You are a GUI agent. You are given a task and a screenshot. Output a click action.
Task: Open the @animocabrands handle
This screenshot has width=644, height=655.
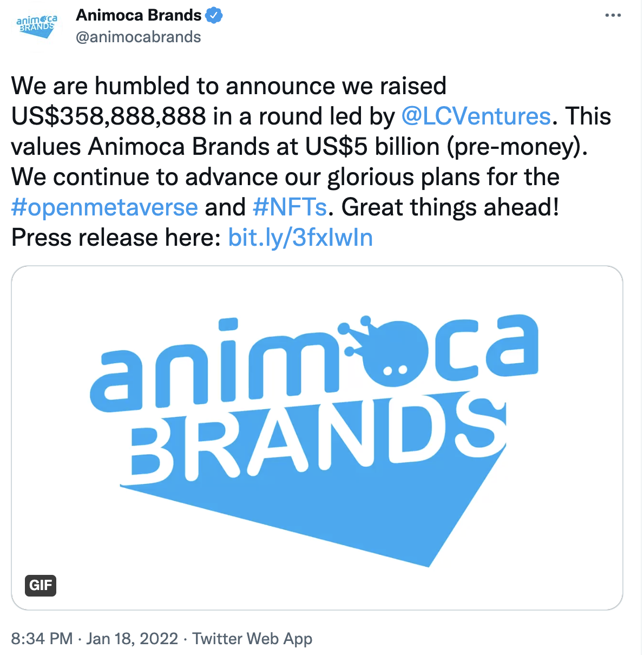click(x=139, y=37)
